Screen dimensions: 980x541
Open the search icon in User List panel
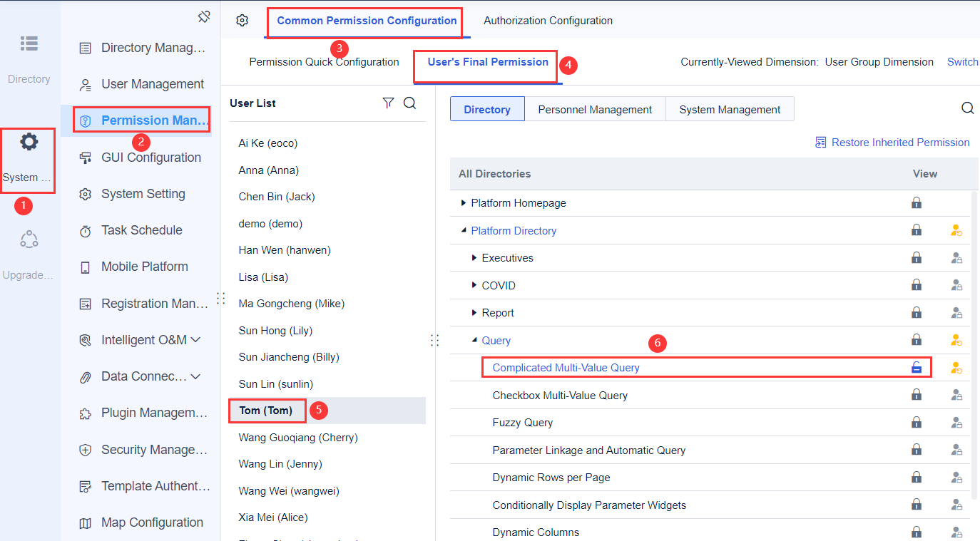tap(409, 103)
